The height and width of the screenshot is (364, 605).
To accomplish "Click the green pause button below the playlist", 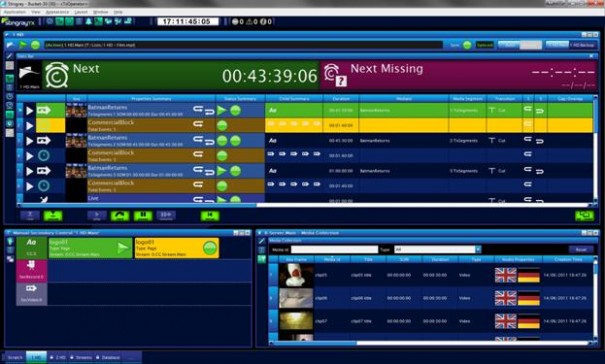I will coord(143,215).
